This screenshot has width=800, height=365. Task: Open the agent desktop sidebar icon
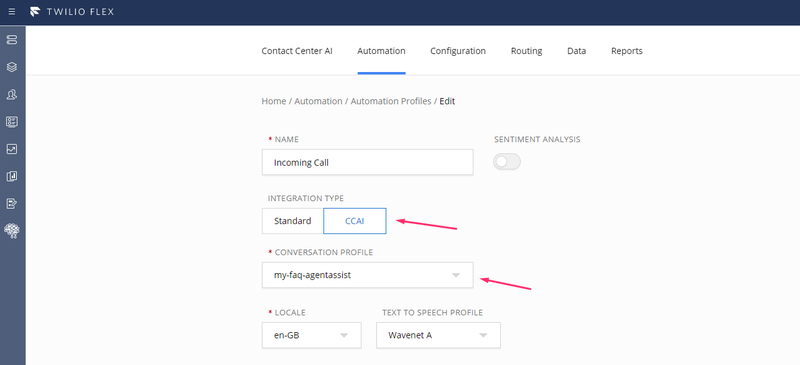click(12, 40)
